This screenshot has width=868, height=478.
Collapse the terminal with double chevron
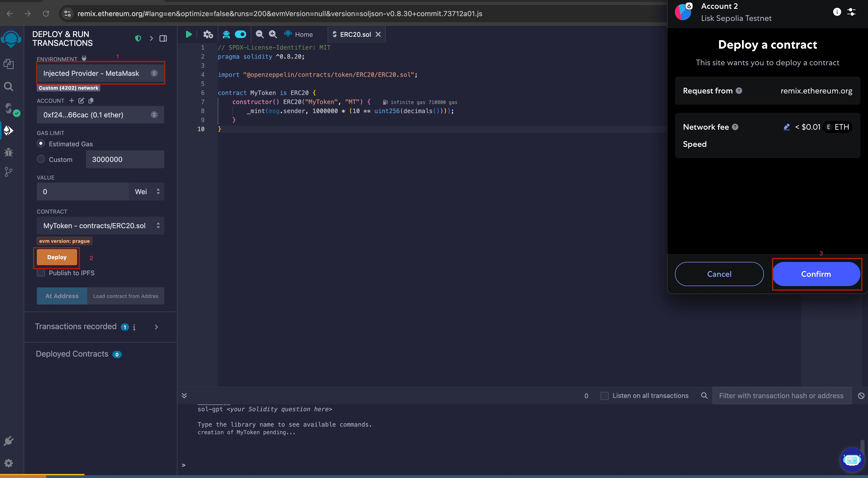184,396
